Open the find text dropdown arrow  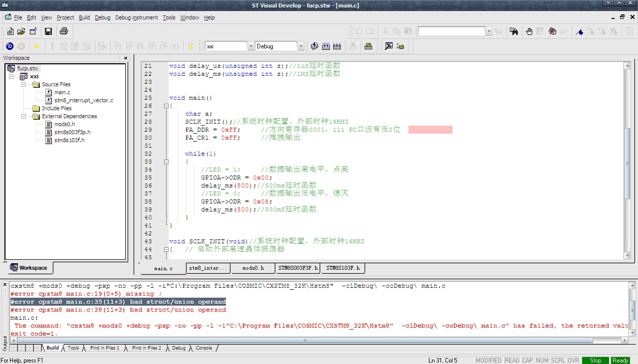pyautogui.click(x=489, y=31)
